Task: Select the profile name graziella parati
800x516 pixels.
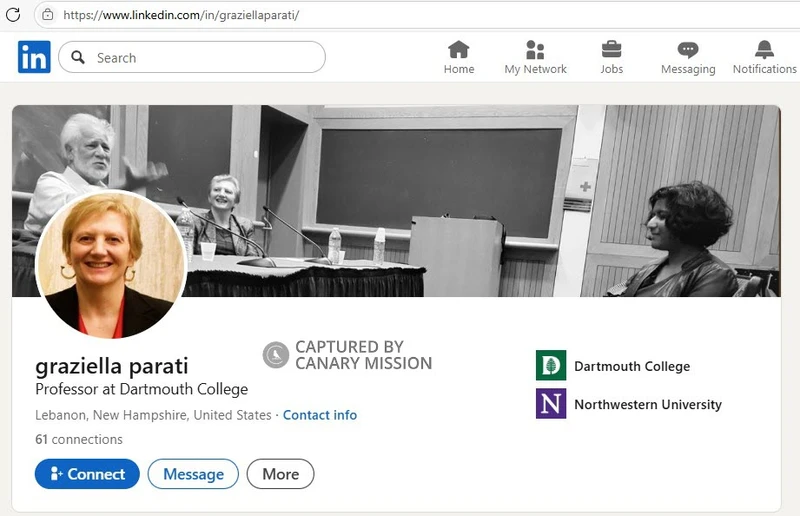Action: pos(112,366)
